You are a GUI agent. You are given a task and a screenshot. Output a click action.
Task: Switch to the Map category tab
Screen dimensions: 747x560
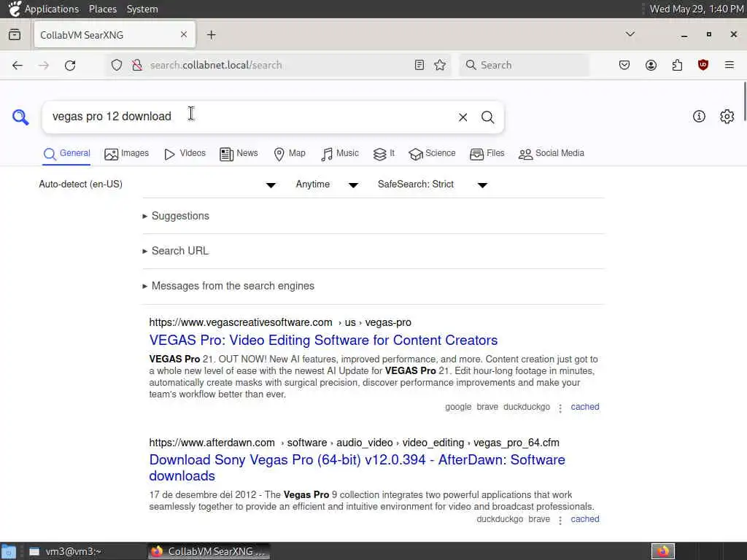(x=290, y=153)
